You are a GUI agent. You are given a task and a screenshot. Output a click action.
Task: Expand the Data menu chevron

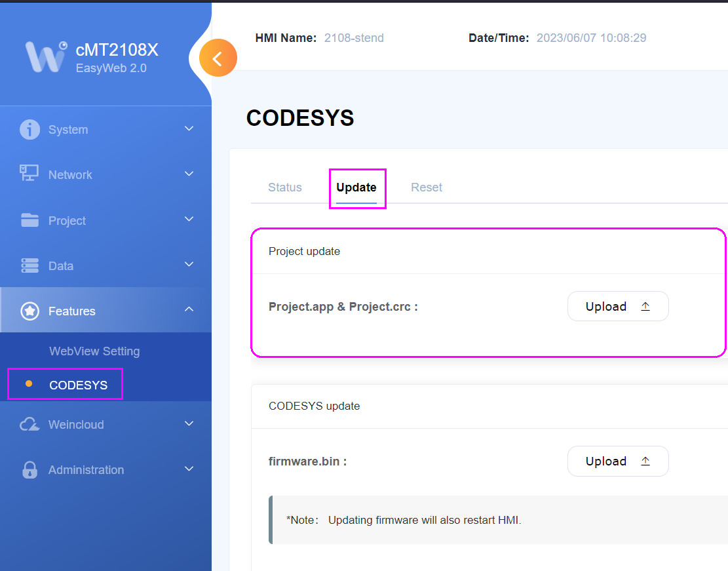[x=189, y=264]
